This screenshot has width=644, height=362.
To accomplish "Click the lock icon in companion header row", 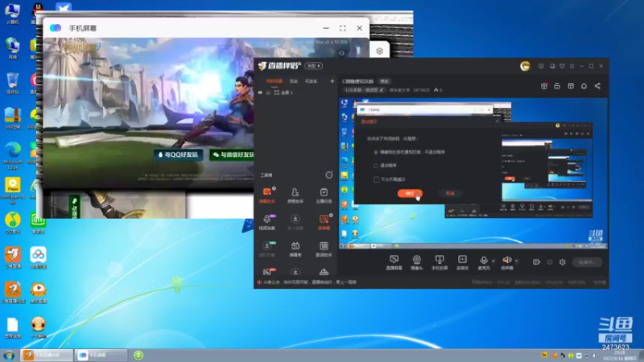I will (x=557, y=86).
